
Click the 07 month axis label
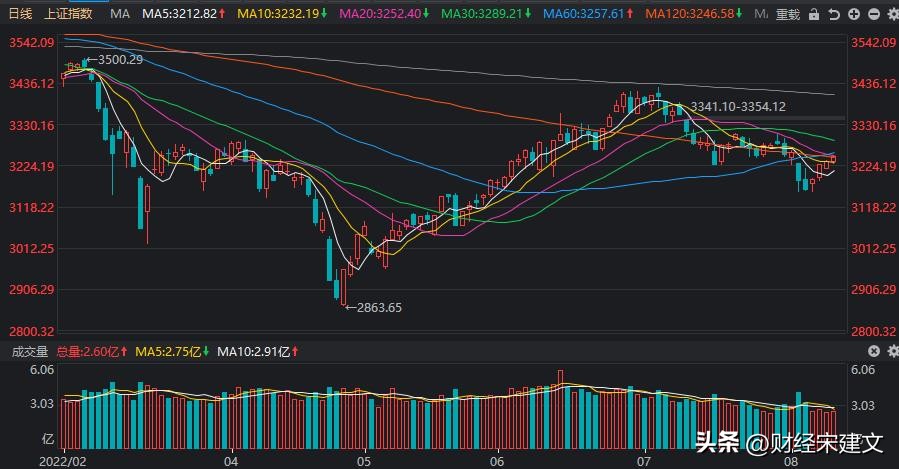[644, 462]
